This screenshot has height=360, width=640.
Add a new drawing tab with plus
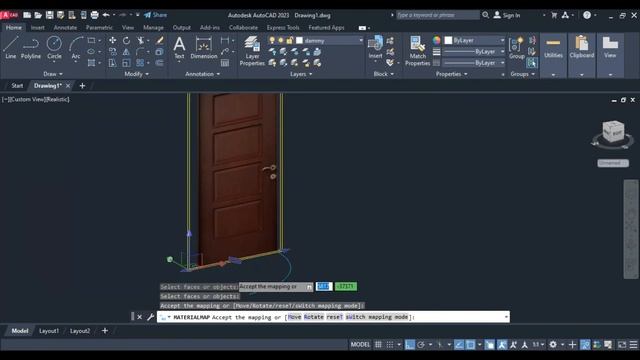coord(82,86)
